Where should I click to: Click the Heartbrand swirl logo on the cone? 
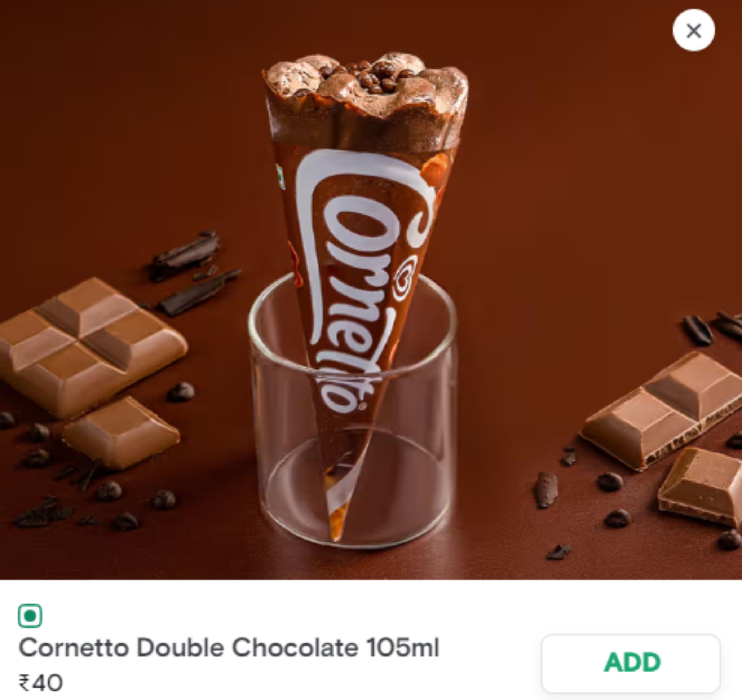tap(405, 277)
